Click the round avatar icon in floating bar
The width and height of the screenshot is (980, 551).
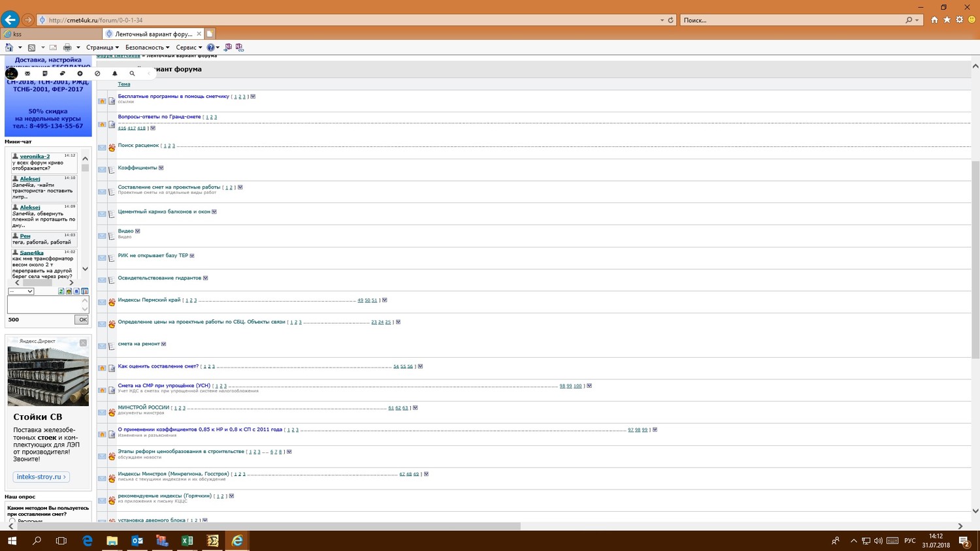point(11,74)
